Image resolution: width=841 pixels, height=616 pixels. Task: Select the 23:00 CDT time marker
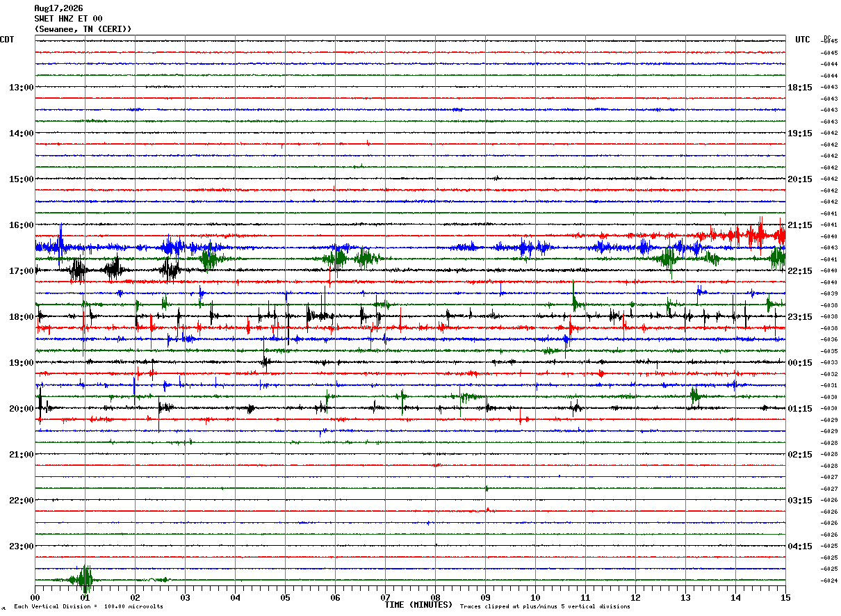click(x=21, y=546)
